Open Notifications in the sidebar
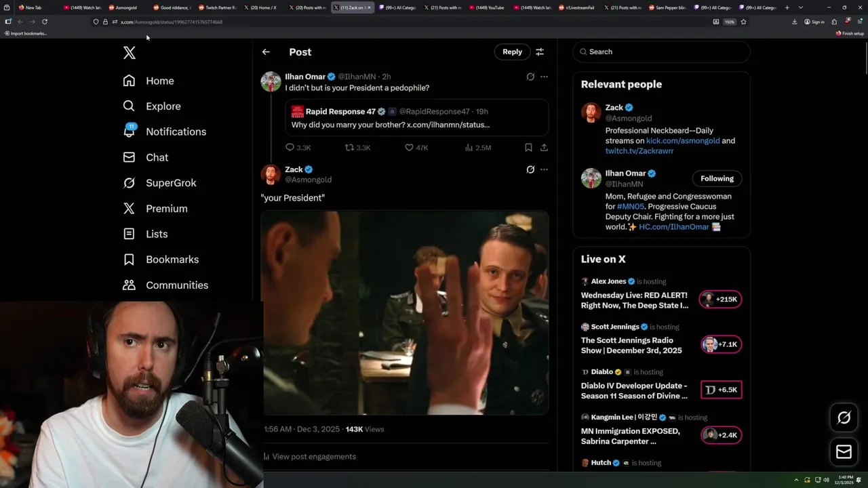 tap(164, 131)
